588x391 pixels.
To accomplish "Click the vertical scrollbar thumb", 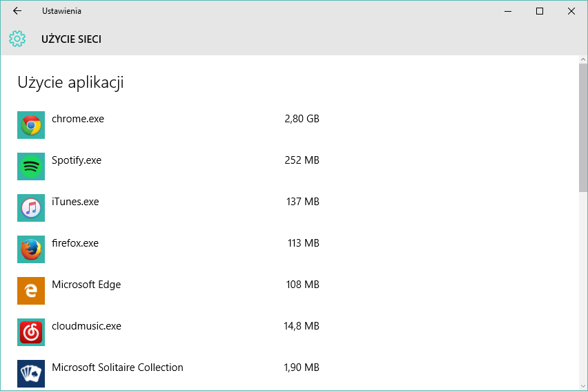I will pos(583,128).
